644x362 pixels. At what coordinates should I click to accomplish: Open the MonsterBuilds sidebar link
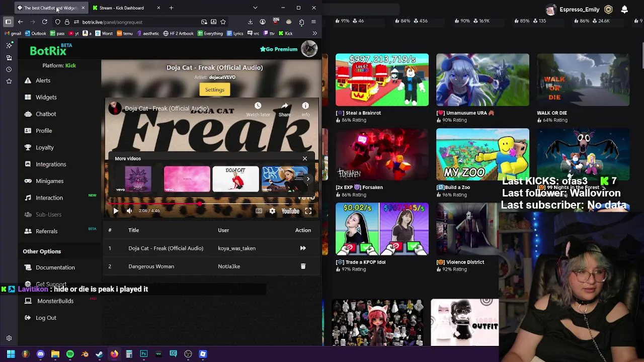coord(55,301)
